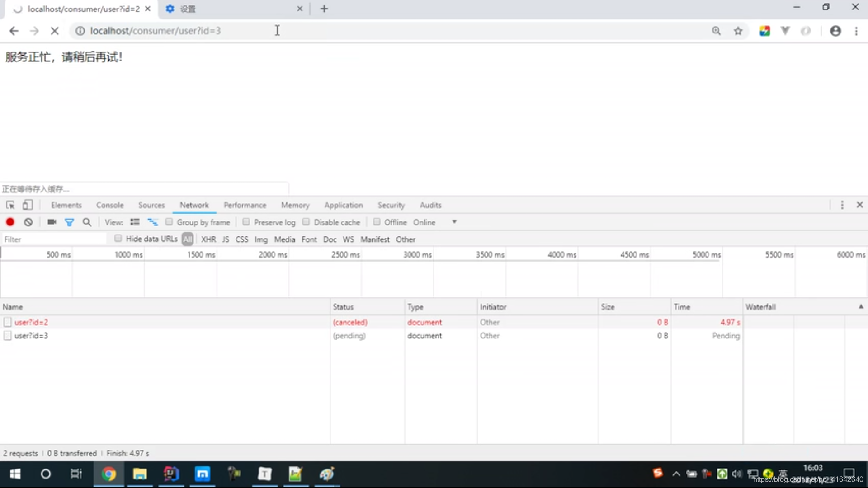Enable Preserve log
Viewport: 868px width, 488px height.
246,222
